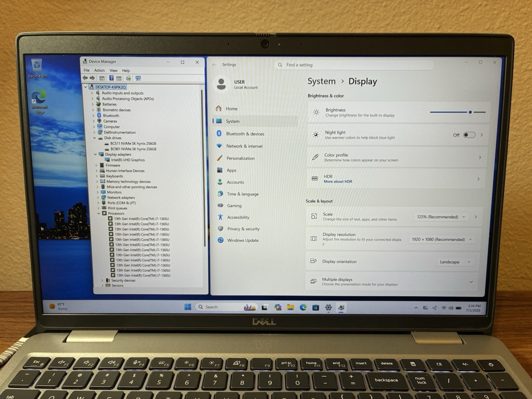This screenshot has width=532, height=399.
Task: Open the Scale 125% dropdown
Action: (x=441, y=217)
